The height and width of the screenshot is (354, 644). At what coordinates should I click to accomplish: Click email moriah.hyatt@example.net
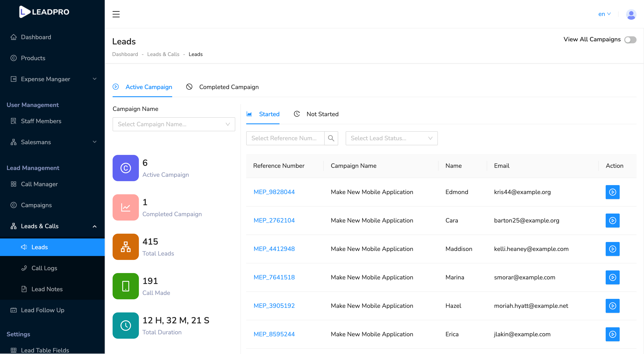531,306
